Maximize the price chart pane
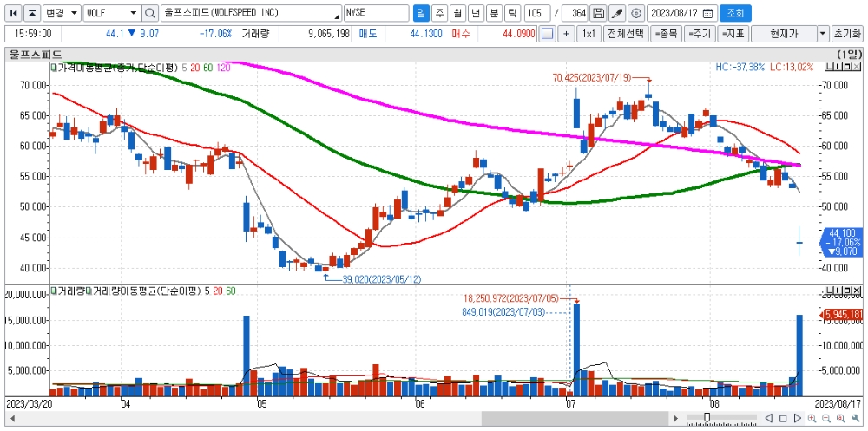The height and width of the screenshot is (431, 868). [x=845, y=67]
